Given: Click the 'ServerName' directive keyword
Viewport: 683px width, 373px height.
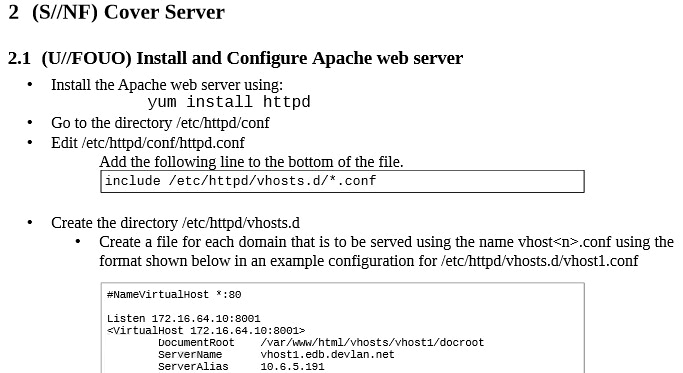Looking at the screenshot, I should 190,355.
